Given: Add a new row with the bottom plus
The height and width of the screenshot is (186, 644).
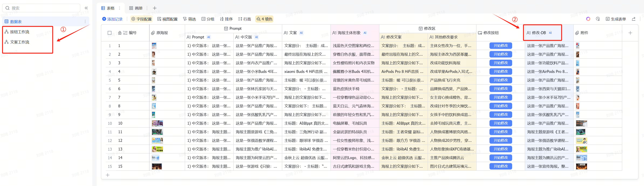Looking at the screenshot, I should [108, 175].
